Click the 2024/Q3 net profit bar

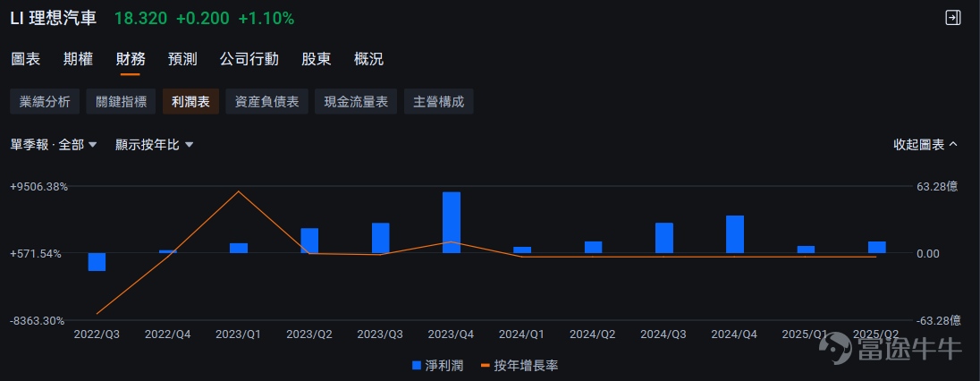click(664, 239)
